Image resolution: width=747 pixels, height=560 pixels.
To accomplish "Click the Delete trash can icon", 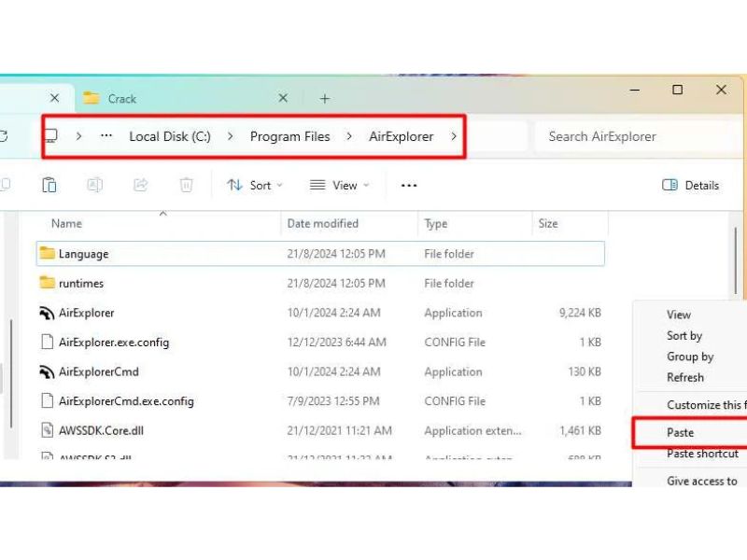I will tap(186, 185).
